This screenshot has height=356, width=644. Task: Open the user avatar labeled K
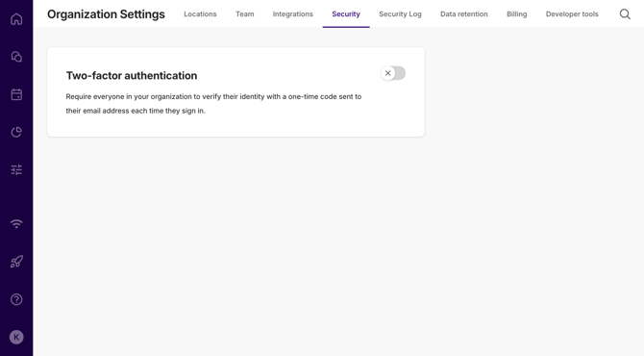(x=16, y=337)
